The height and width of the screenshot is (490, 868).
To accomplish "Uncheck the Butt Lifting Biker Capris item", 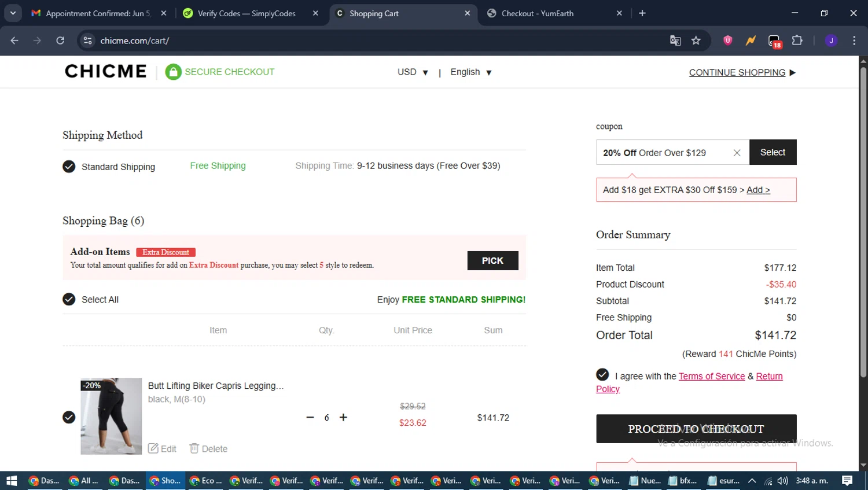I will point(69,417).
